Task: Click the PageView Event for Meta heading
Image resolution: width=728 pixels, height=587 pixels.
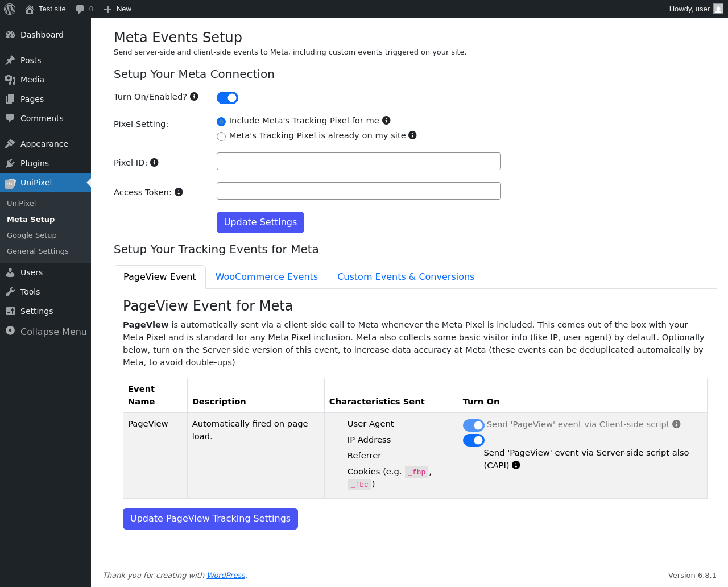Action: coord(208,306)
